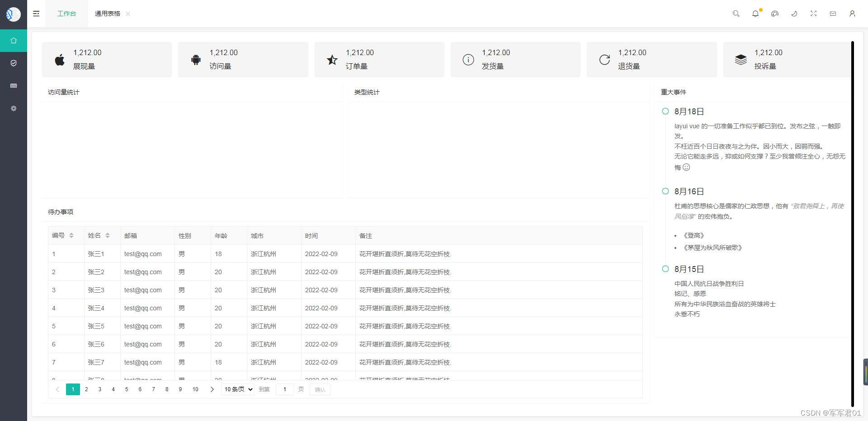The width and height of the screenshot is (868, 421).
Task: Open the mail envelope icon
Action: point(833,14)
